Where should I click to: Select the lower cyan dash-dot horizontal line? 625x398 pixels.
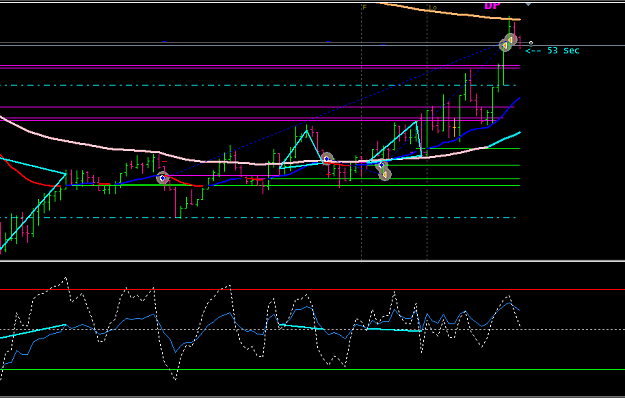(258, 218)
